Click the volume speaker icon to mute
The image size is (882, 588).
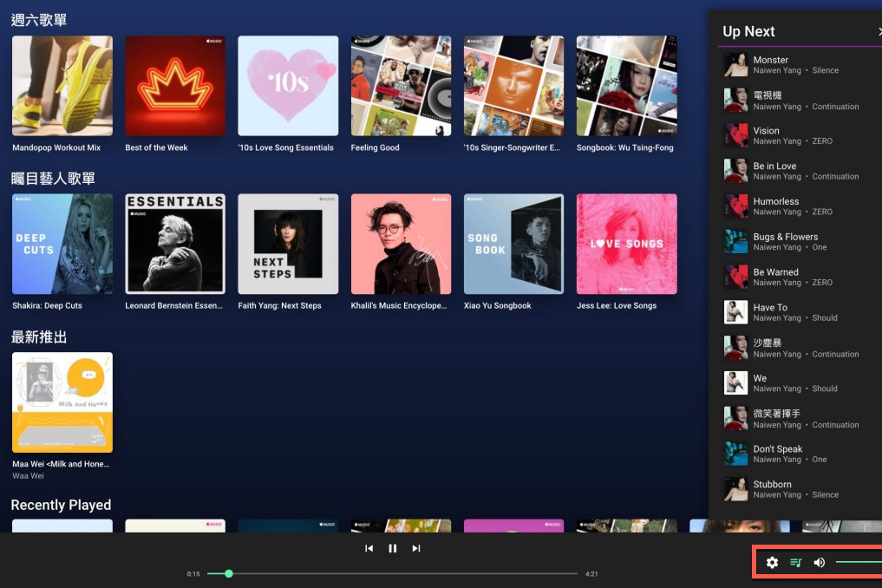[x=819, y=562]
